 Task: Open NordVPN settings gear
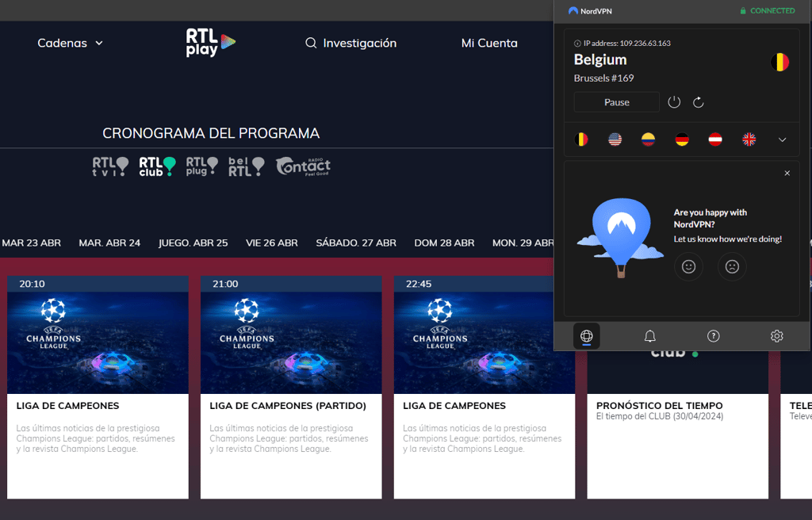coord(777,336)
